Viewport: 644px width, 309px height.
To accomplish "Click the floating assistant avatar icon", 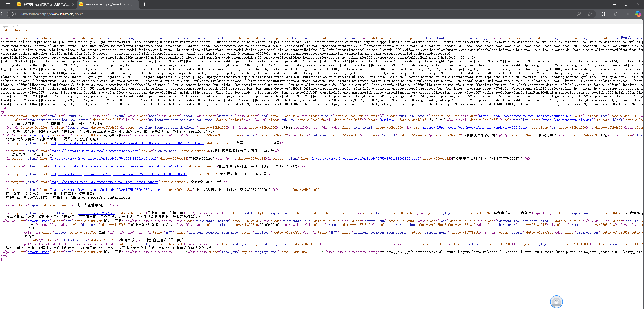I will (x=556, y=301).
